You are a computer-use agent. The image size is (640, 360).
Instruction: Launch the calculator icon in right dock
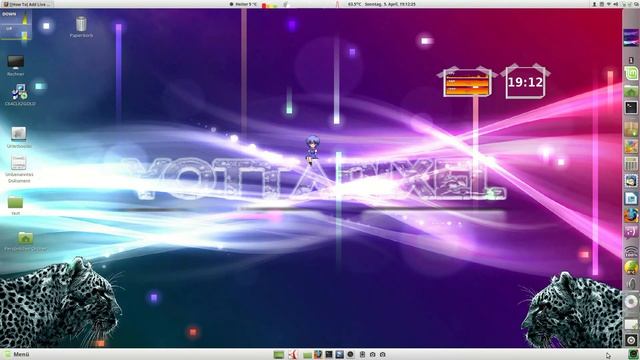click(631, 163)
